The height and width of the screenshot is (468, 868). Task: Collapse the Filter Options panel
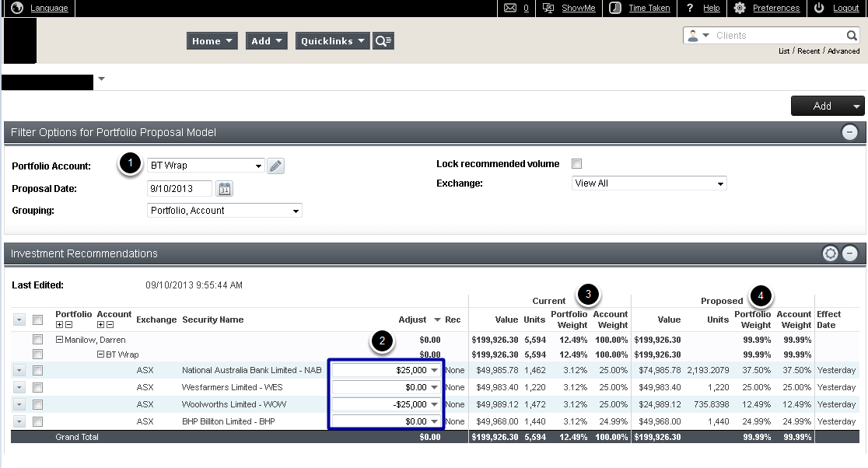850,132
